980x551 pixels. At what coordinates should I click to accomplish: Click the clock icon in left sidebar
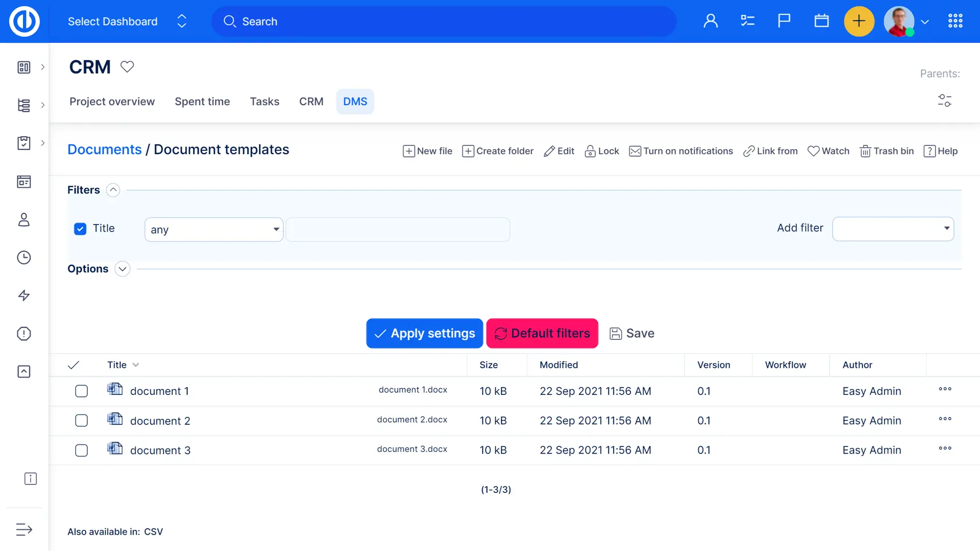(24, 258)
